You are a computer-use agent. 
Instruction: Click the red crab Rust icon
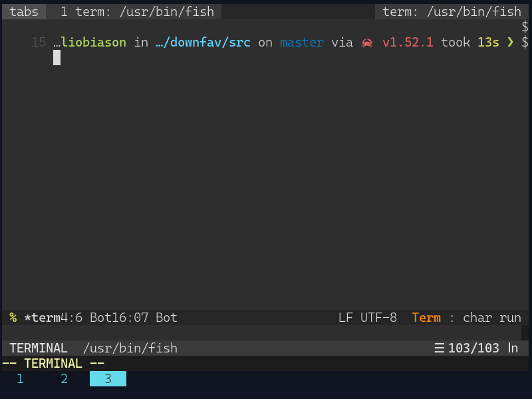(367, 43)
